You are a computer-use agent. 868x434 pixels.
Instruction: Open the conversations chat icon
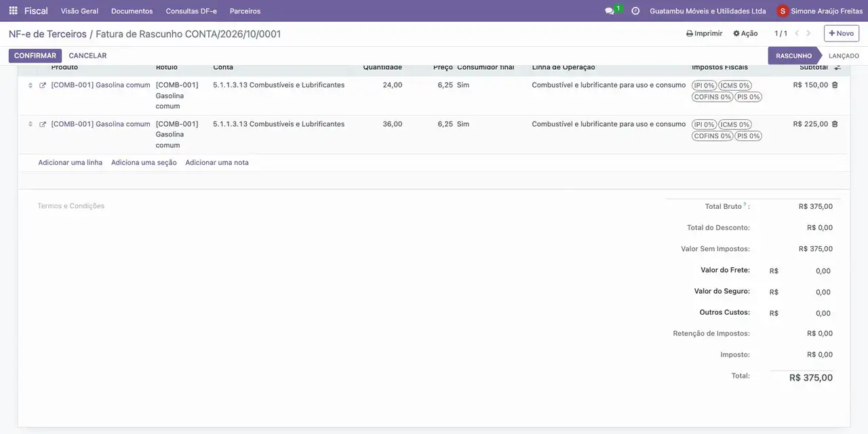pyautogui.click(x=610, y=11)
